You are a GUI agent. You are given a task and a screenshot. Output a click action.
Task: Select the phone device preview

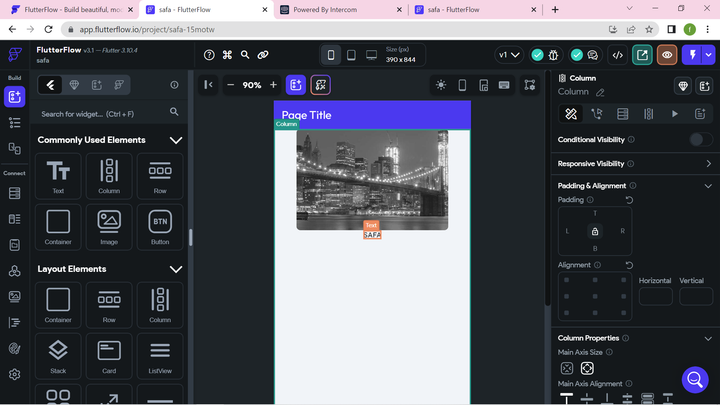331,55
